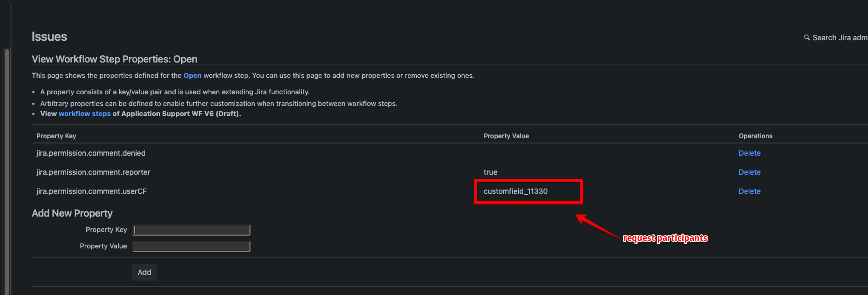Click the Property Key column header

click(56, 136)
